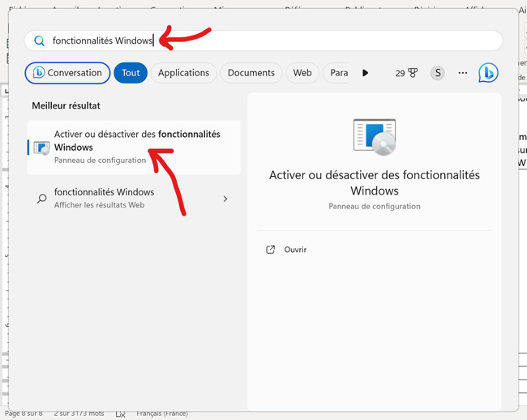Switch to the Applications filter tab

tap(183, 73)
